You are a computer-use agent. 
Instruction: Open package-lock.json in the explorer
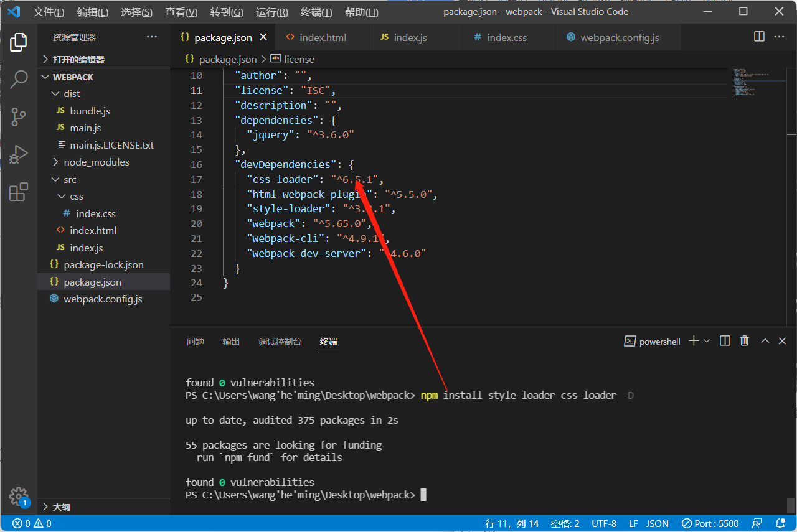coord(103,264)
